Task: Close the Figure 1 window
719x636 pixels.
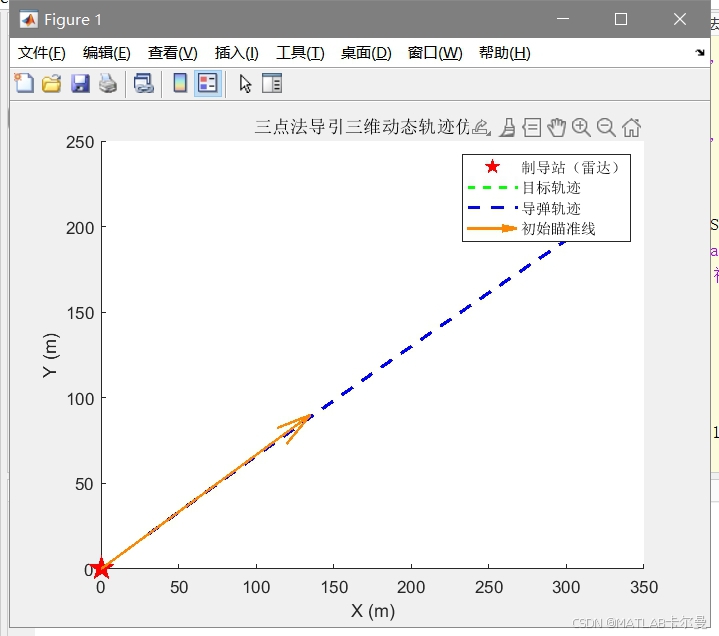Action: click(x=680, y=19)
